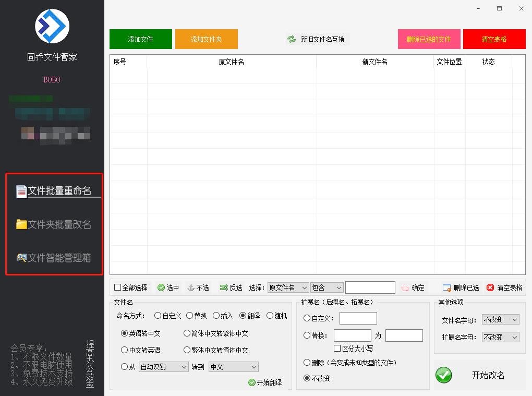Open the 自动识别 source language dropdown
532x396 pixels.
point(163,367)
